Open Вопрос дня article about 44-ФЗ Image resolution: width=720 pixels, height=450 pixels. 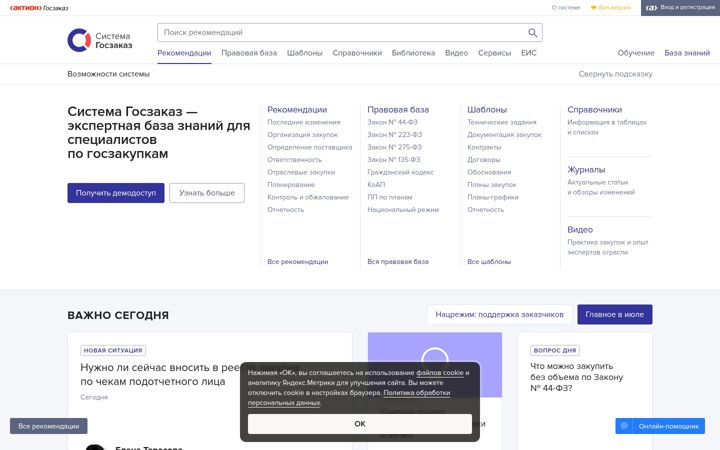point(576,377)
